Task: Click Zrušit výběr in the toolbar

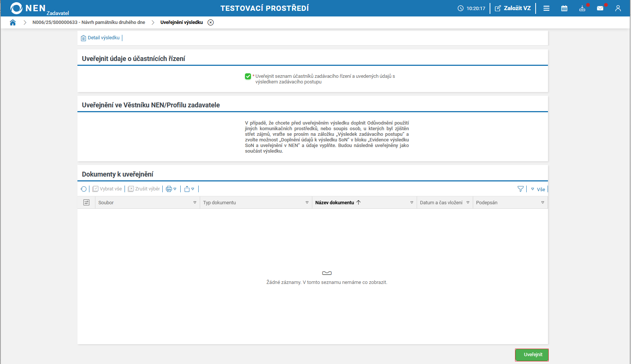Action: (x=144, y=189)
